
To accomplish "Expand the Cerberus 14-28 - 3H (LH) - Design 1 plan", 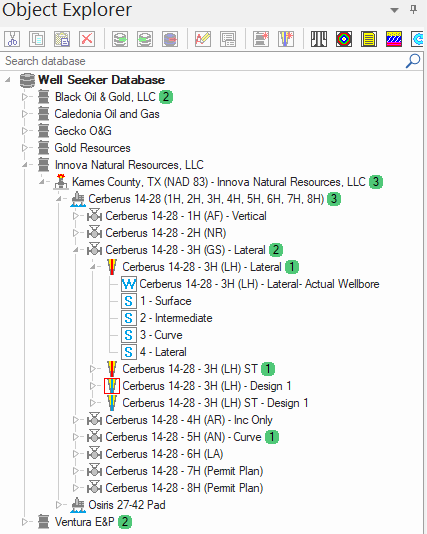I will (x=93, y=386).
